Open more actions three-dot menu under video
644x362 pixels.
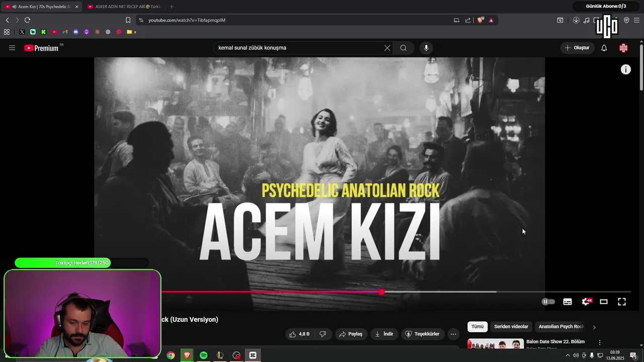[453, 334]
